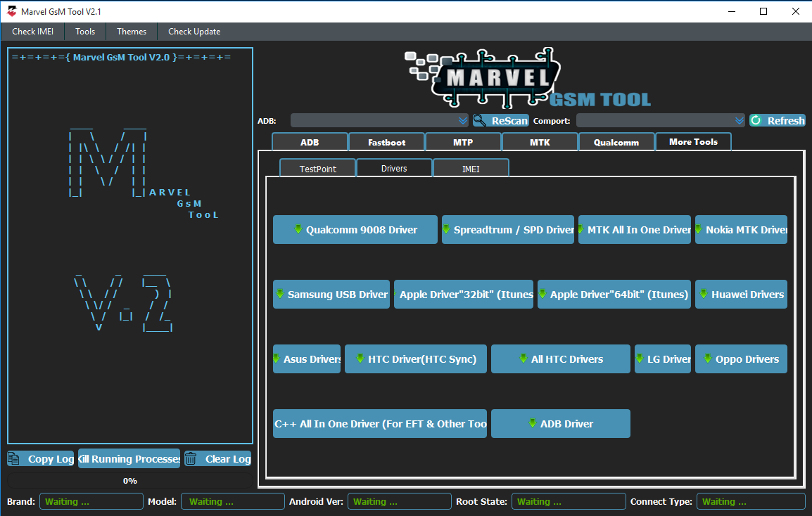Screen dimensions: 812x516
Task: Download the MTK All In One Driver
Action: [635, 230]
